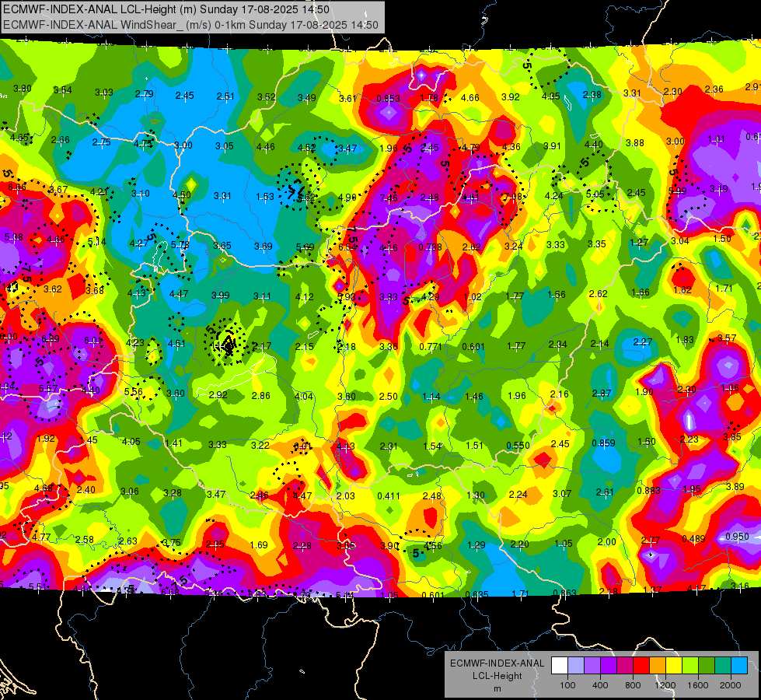Image resolution: width=761 pixels, height=700 pixels.
Task: Select the '2000' legend scale label
Action: point(731,685)
